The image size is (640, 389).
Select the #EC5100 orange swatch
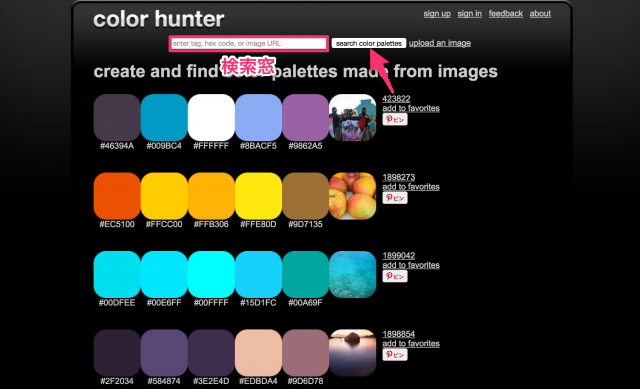(117, 196)
